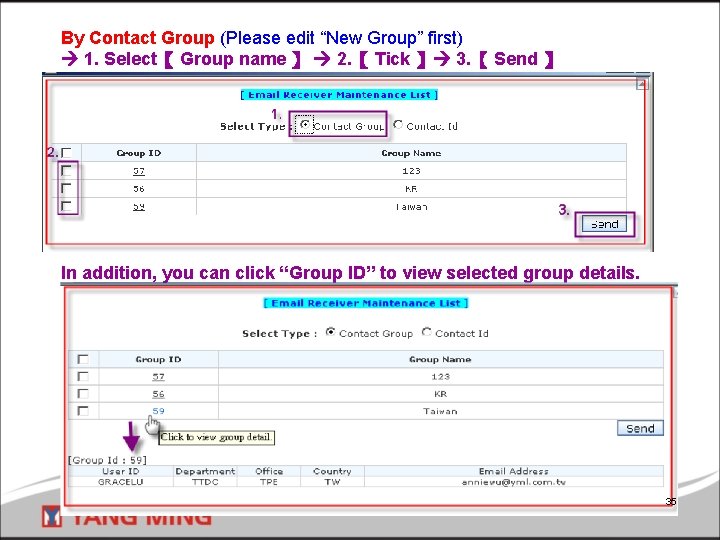This screenshot has height=540, width=720.
Task: Select Contact Group radio in upper list
Action: pyautogui.click(x=304, y=124)
